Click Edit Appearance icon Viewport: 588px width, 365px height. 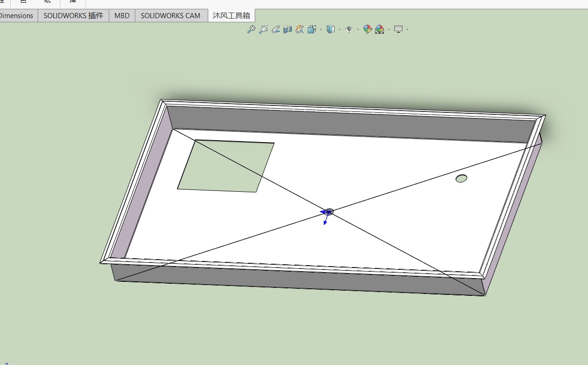(x=368, y=29)
